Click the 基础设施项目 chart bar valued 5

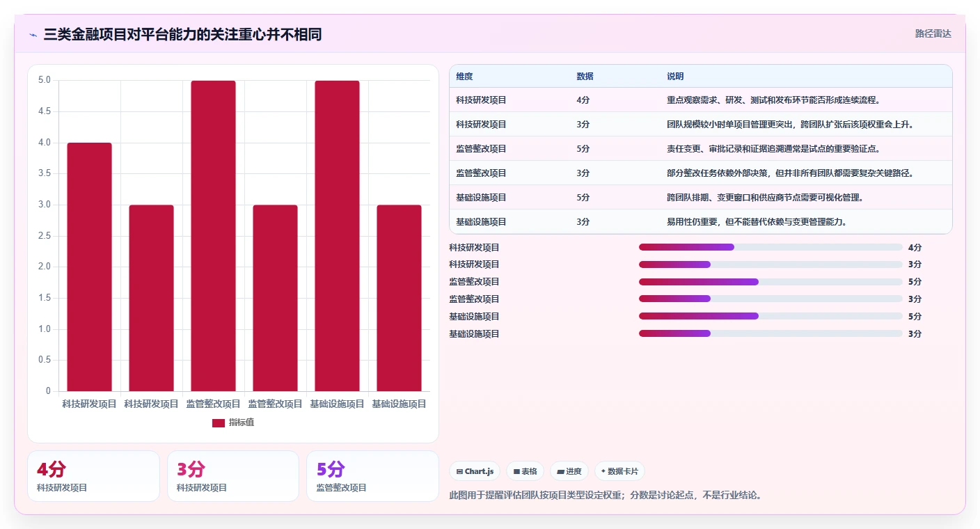tap(338, 236)
